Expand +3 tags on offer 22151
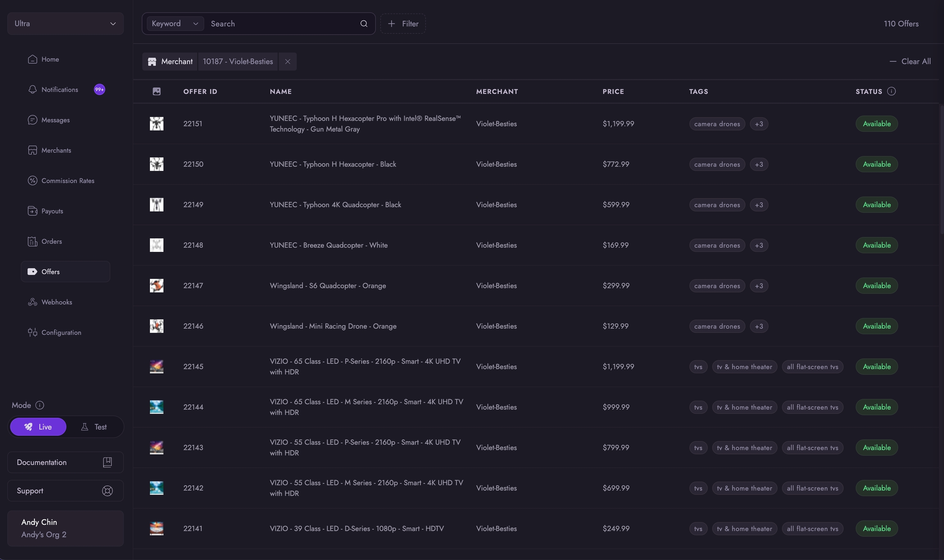The image size is (944, 560). coord(759,124)
